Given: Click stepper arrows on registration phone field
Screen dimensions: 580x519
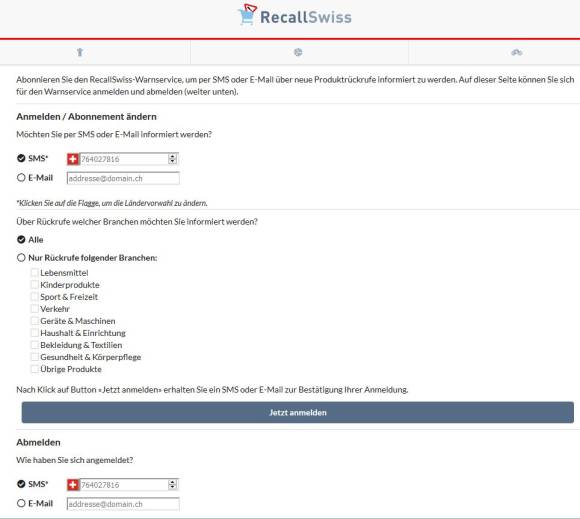Looking at the screenshot, I should [172, 159].
